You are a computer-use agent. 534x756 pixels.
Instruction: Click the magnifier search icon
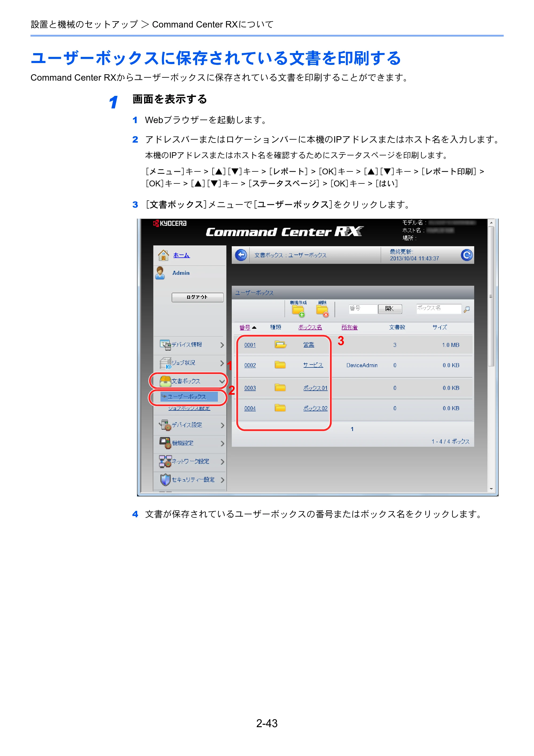[466, 309]
